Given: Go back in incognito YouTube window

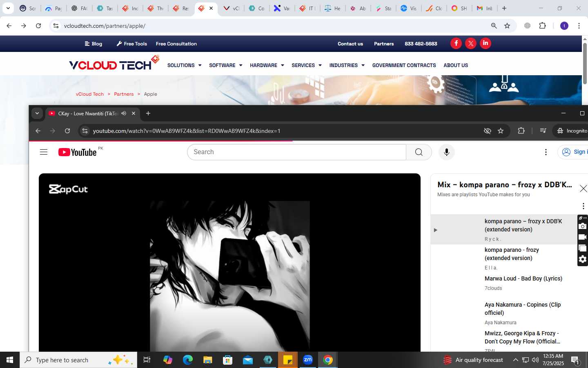Looking at the screenshot, I should [x=38, y=131].
